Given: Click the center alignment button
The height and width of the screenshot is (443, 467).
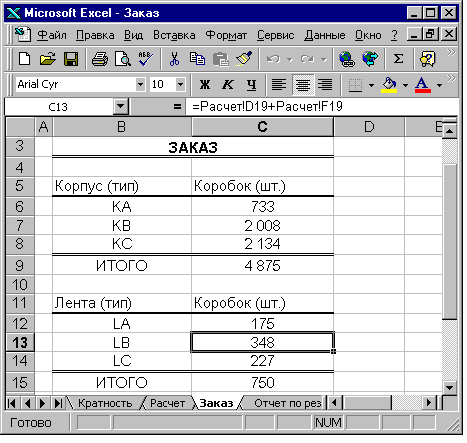Looking at the screenshot, I should [x=303, y=85].
